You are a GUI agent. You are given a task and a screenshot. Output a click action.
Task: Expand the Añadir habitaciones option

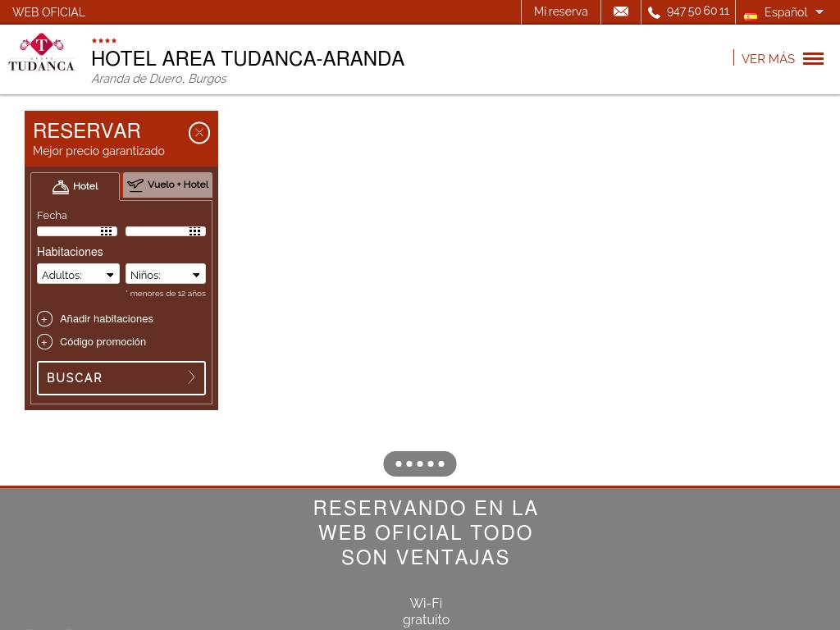coord(45,318)
